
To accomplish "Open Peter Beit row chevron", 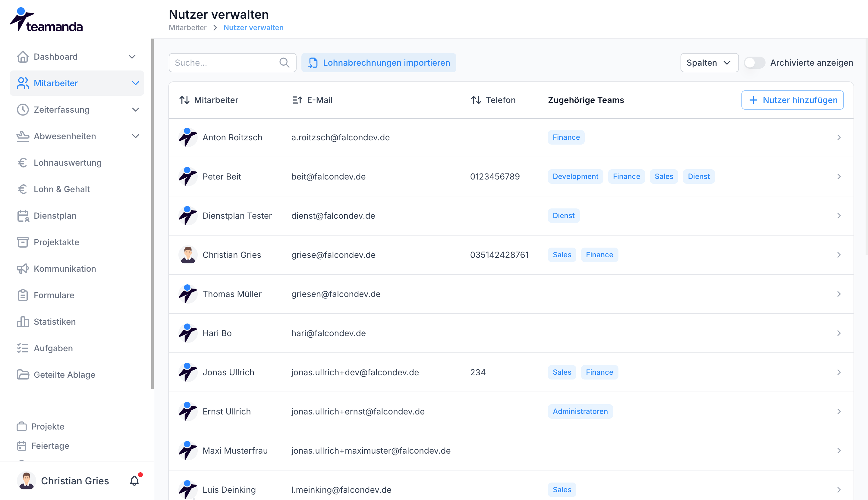I will pyautogui.click(x=839, y=177).
